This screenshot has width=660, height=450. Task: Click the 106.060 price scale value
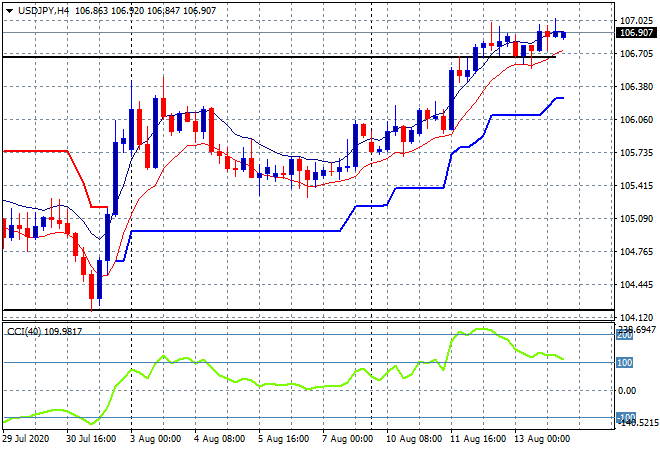(x=636, y=120)
